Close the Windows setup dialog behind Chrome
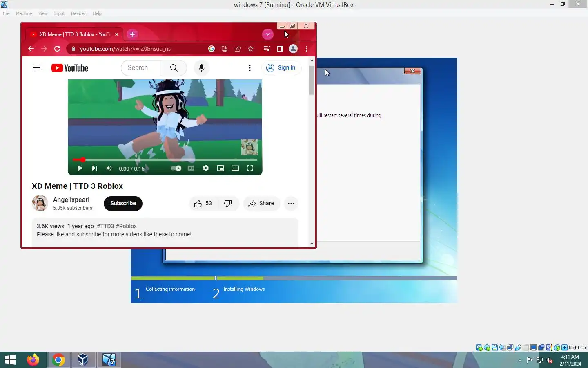Screen dimensions: 588x368 tap(412, 71)
